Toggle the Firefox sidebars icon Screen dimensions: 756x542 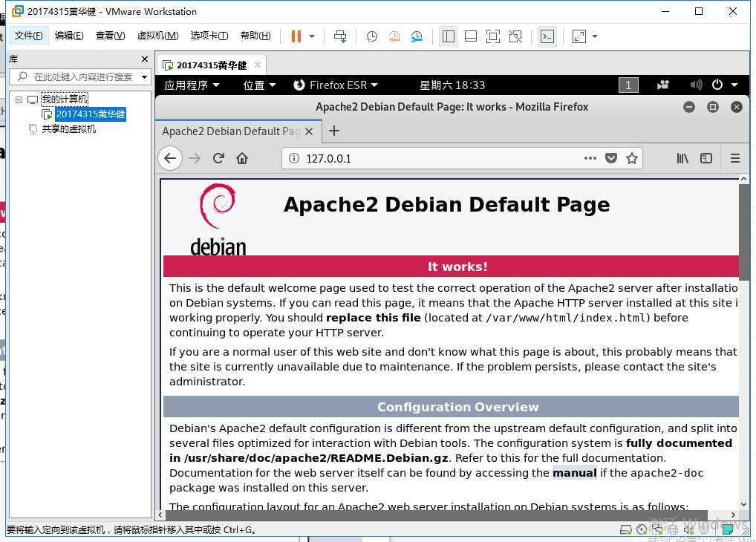(x=706, y=158)
